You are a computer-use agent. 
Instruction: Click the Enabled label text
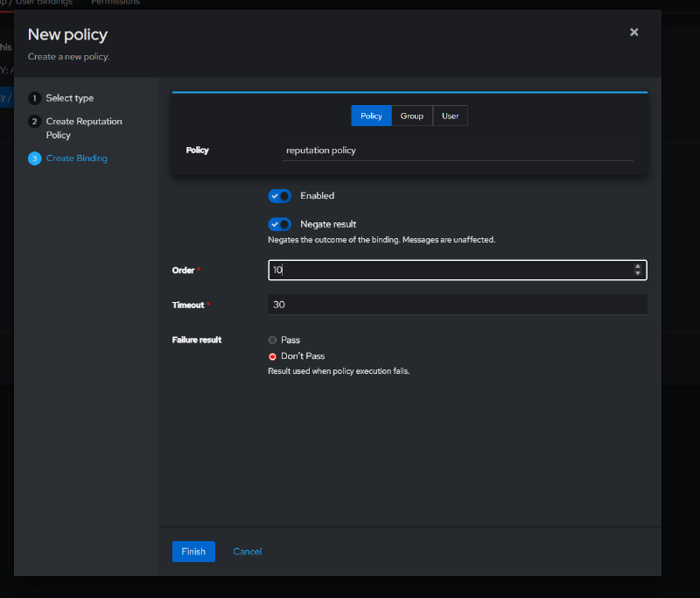[x=317, y=195]
